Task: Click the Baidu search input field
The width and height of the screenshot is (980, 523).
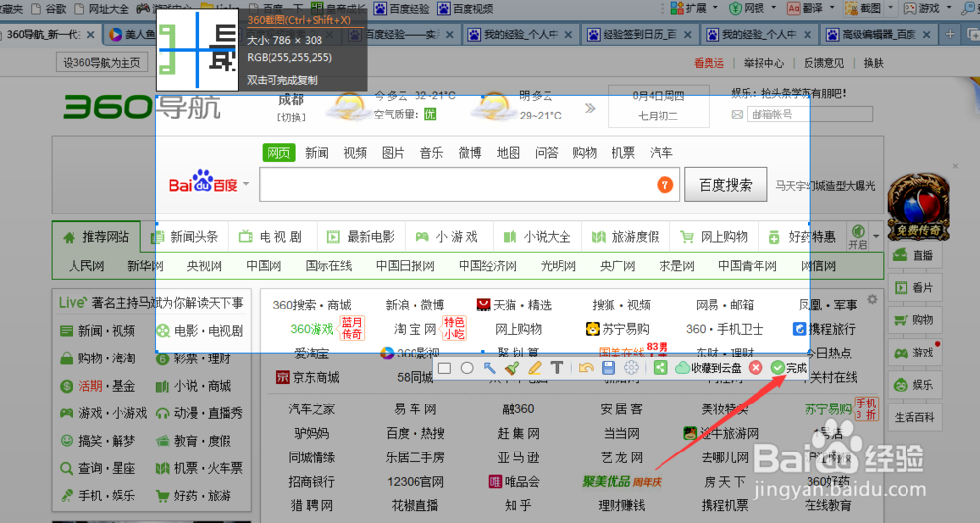Action: [x=468, y=185]
